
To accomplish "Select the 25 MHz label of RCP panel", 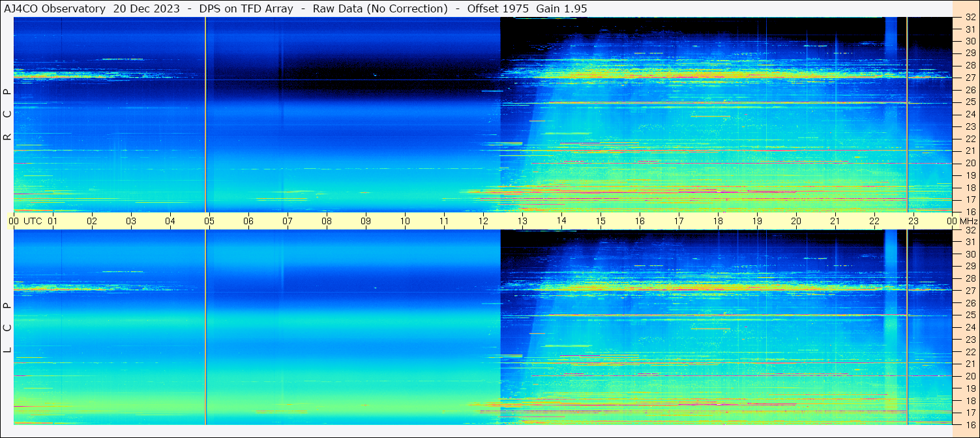I will click(x=970, y=102).
